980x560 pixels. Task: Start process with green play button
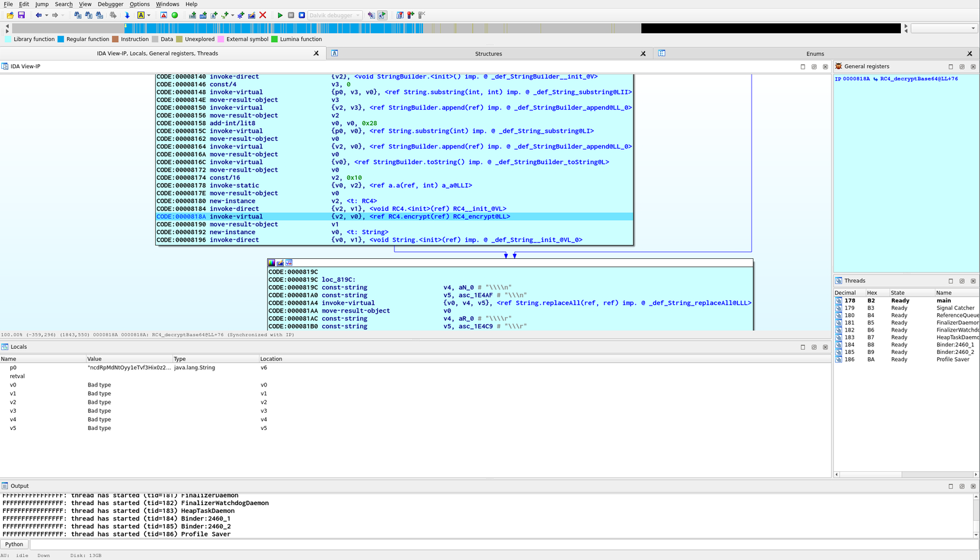[280, 15]
